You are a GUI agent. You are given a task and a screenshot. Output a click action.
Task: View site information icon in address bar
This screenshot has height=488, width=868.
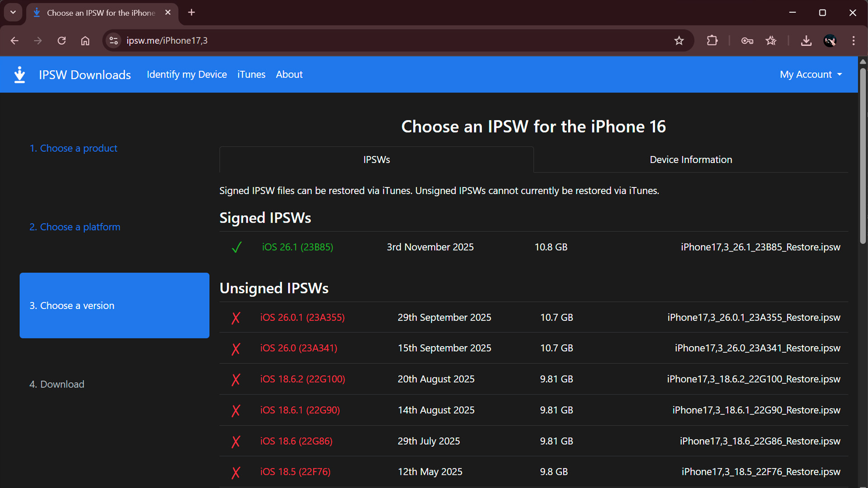(x=113, y=41)
